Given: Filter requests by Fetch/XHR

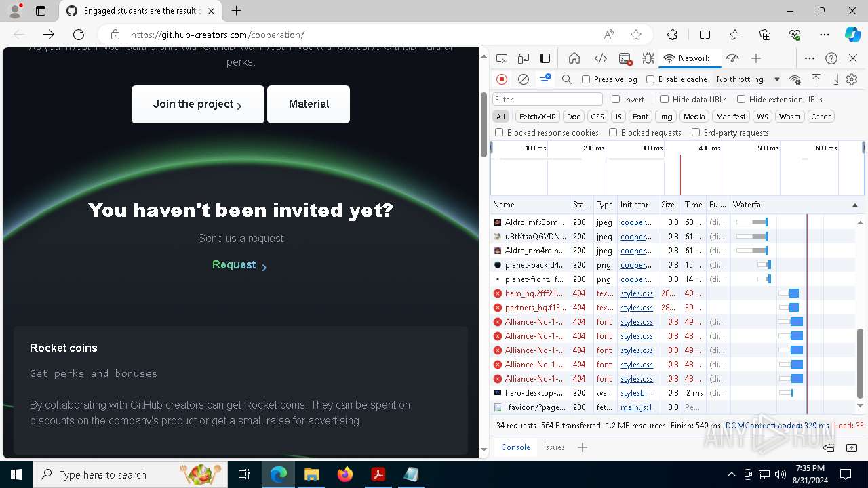Looking at the screenshot, I should (538, 117).
